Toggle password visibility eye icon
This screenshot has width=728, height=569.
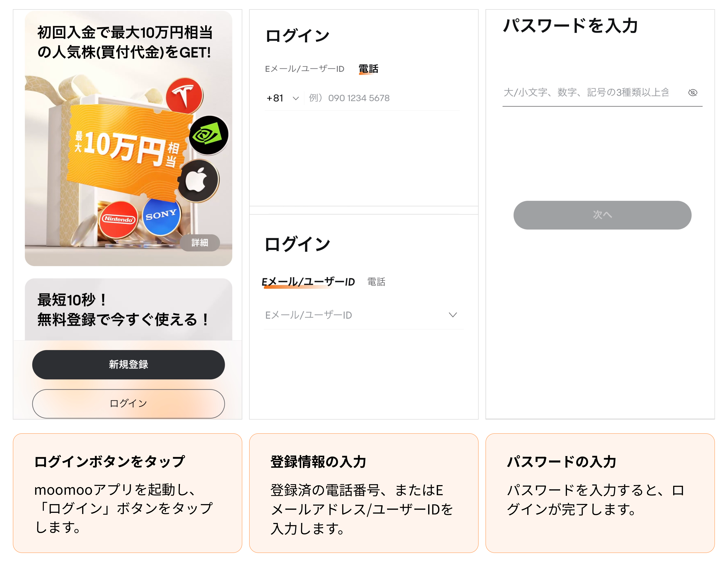[692, 93]
